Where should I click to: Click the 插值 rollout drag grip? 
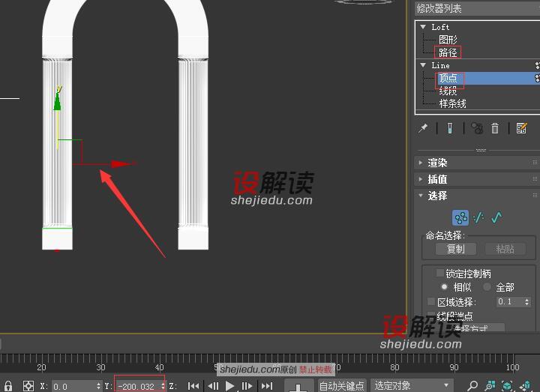535,179
